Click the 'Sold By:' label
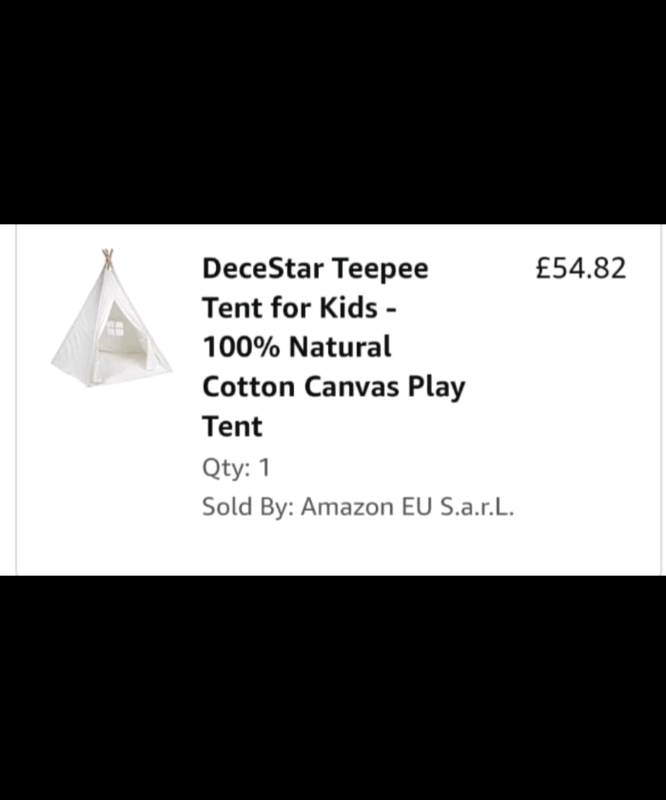The width and height of the screenshot is (666, 800). [248, 507]
